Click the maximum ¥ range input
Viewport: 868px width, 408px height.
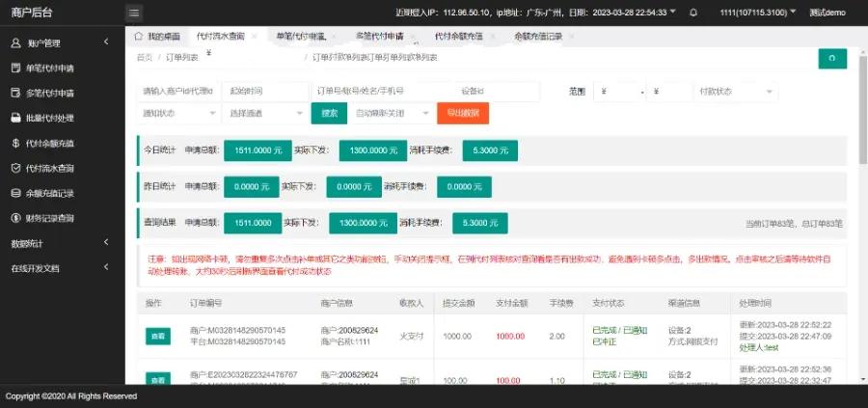click(668, 92)
